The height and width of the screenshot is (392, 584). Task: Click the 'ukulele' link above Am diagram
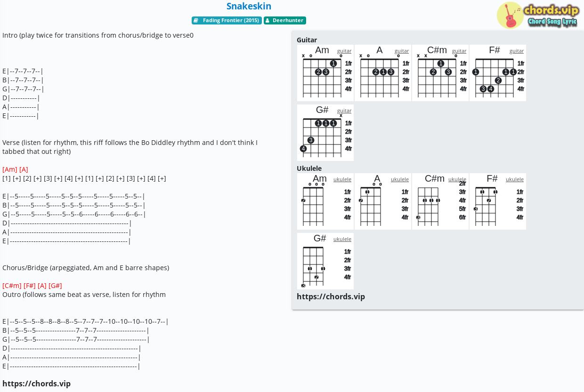(x=342, y=179)
